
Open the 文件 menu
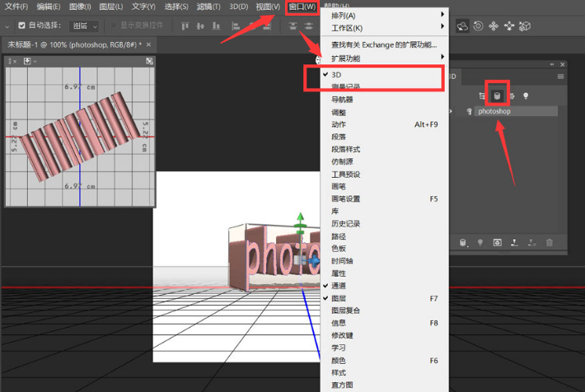tap(16, 7)
